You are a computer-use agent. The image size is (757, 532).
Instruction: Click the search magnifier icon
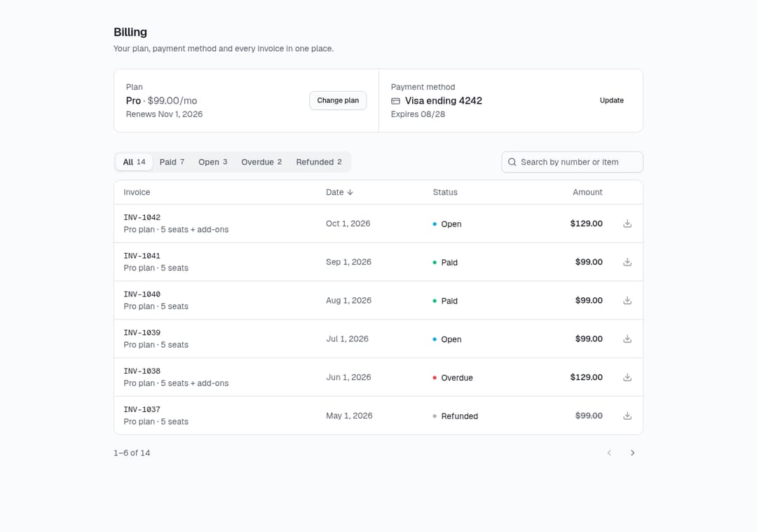pyautogui.click(x=512, y=162)
